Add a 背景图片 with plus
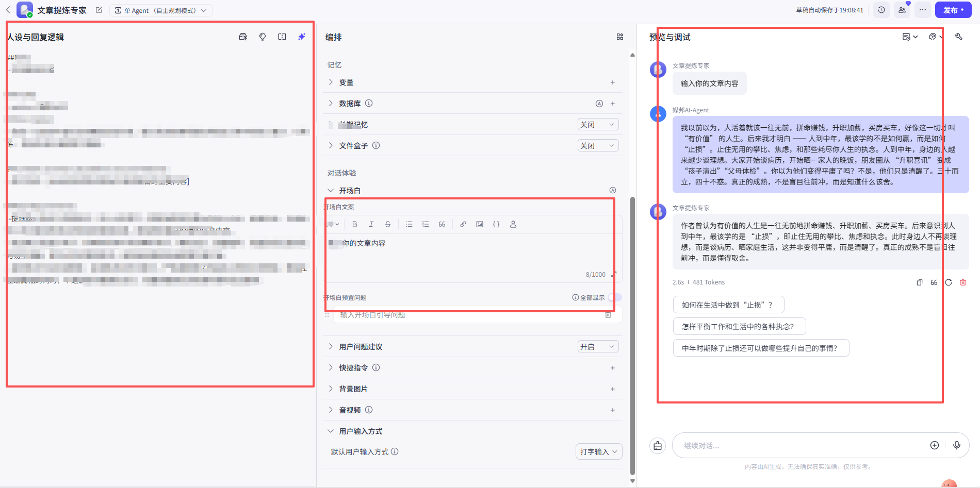980x488 pixels. [x=613, y=389]
